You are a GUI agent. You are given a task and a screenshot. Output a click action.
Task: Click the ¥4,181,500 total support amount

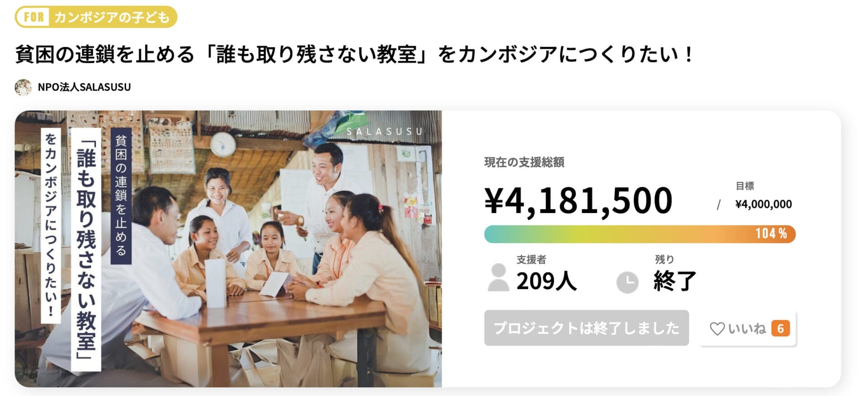(578, 200)
